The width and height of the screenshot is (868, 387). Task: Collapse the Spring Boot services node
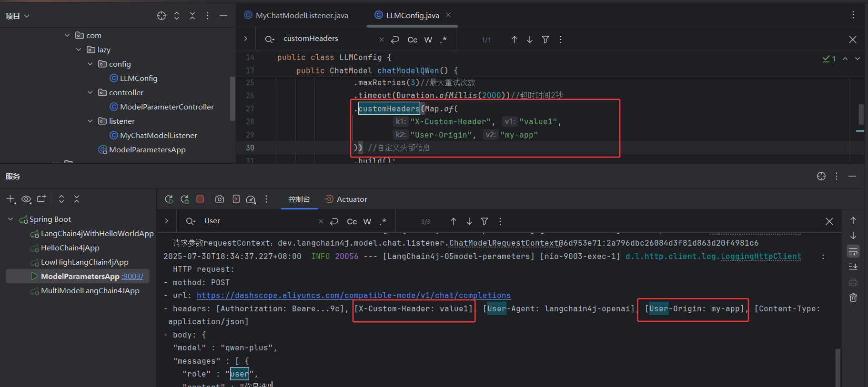coord(10,219)
